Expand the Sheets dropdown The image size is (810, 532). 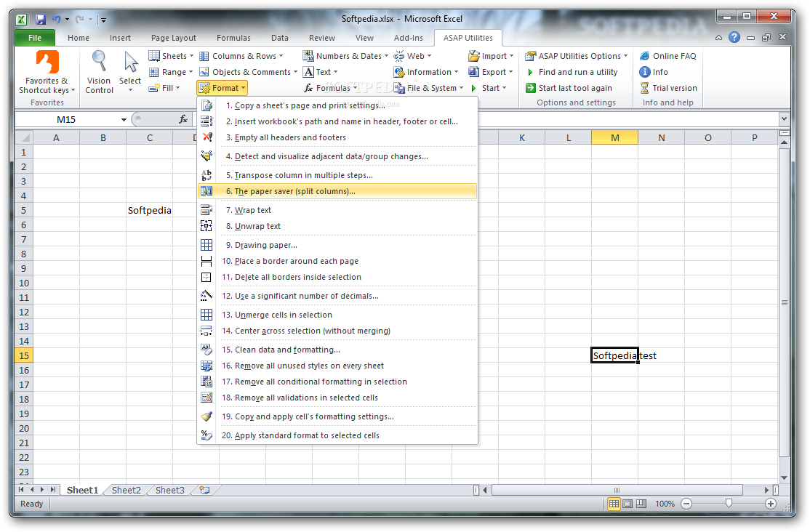pyautogui.click(x=170, y=56)
